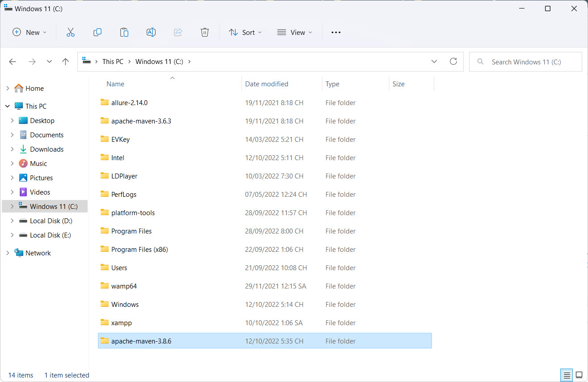
Task: Open the Sort dropdown menu
Action: (x=245, y=32)
